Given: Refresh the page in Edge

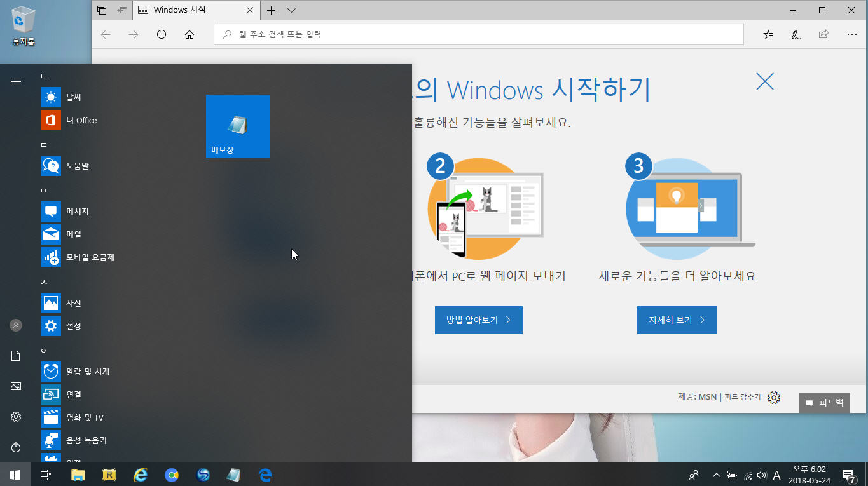Looking at the screenshot, I should (162, 34).
